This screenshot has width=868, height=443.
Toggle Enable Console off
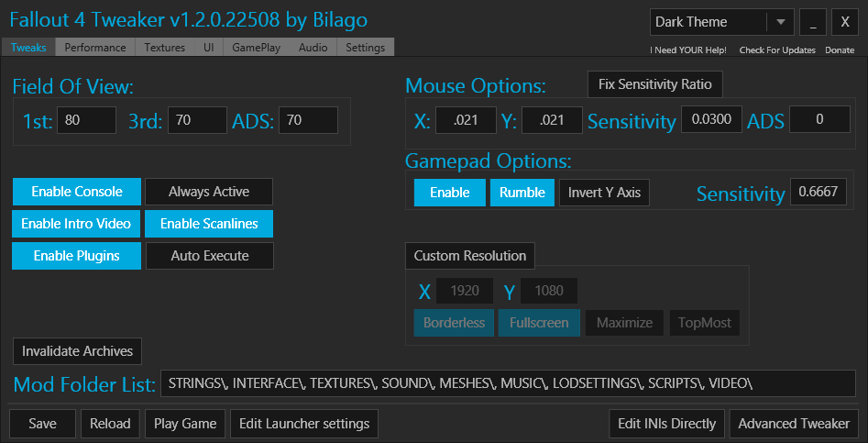pos(77,192)
